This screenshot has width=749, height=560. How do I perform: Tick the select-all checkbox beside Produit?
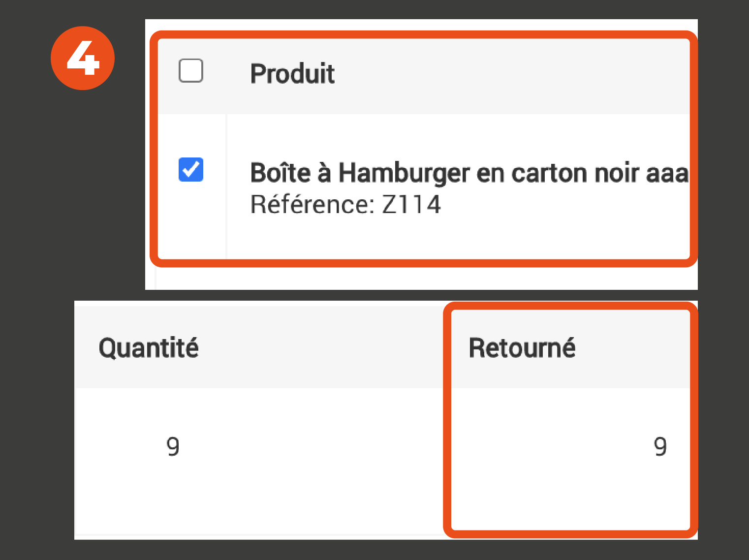pos(191,71)
